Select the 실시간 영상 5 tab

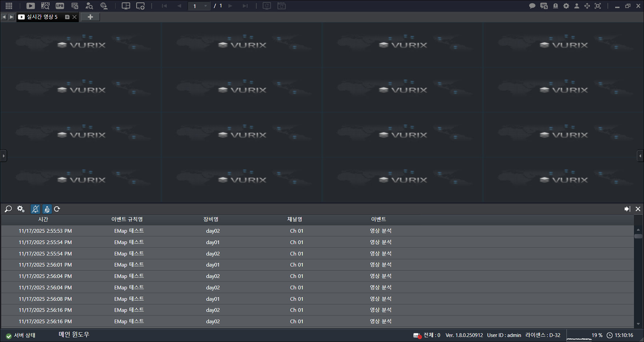point(42,17)
